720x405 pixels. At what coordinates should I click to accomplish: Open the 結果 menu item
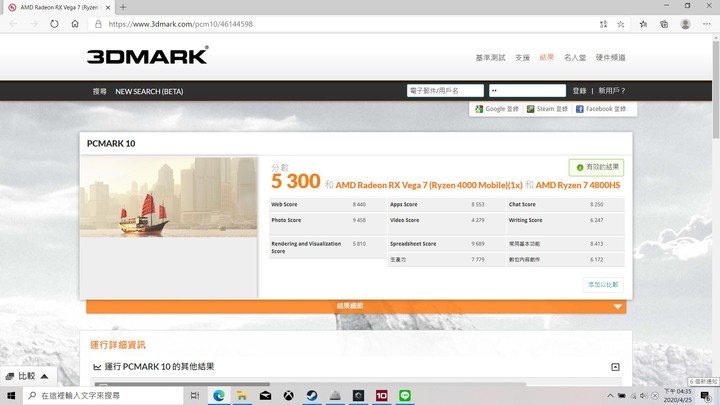(x=546, y=57)
